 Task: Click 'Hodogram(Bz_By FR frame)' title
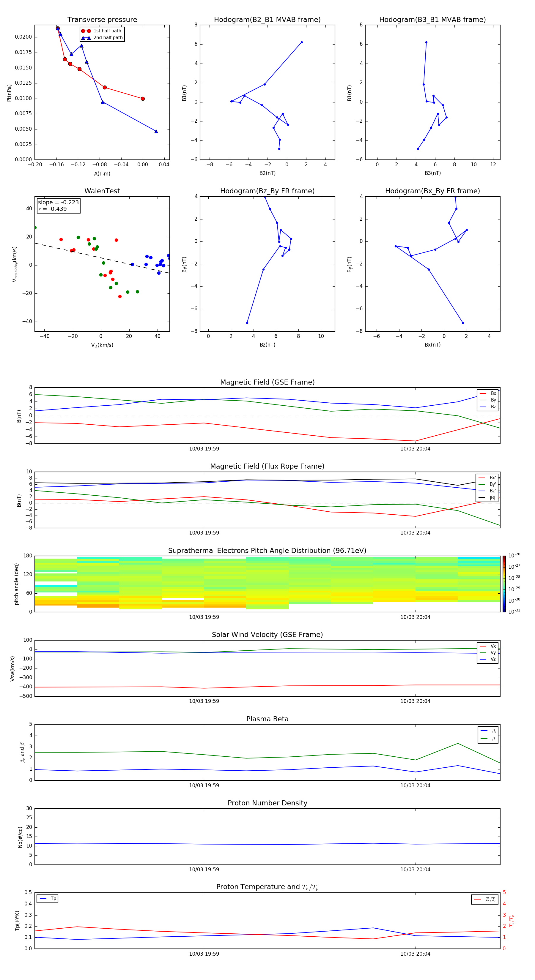pos(267,191)
